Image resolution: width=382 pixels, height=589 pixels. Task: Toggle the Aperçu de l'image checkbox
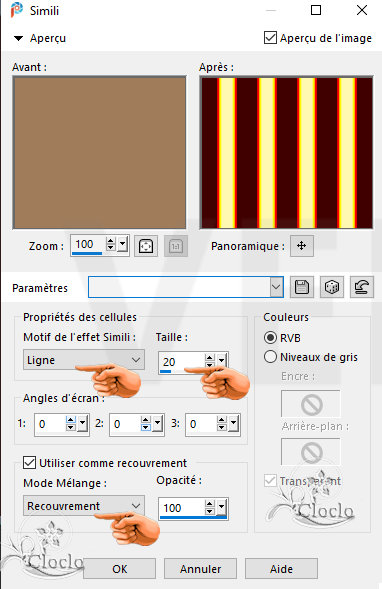tap(270, 38)
